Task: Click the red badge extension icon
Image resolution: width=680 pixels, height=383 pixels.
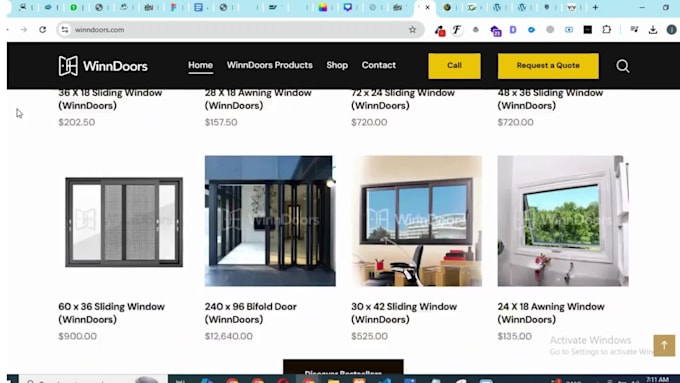Action: pyautogui.click(x=440, y=30)
